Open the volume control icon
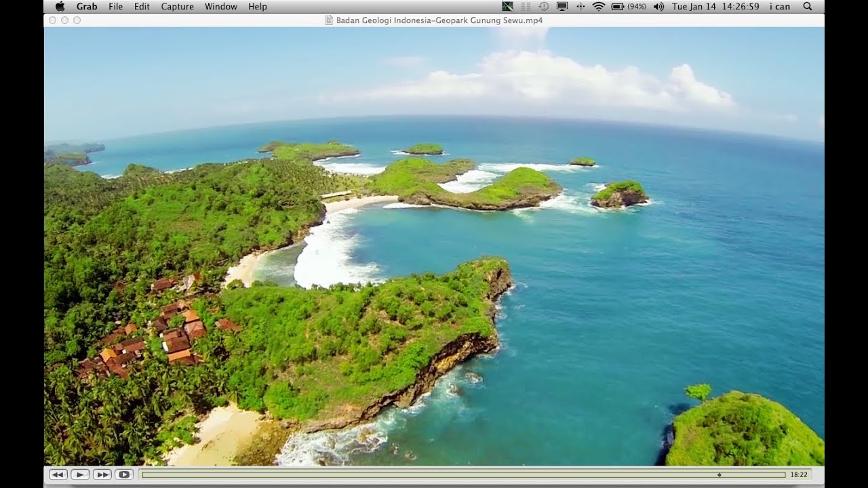Viewport: 868px width, 488px height. click(658, 6)
